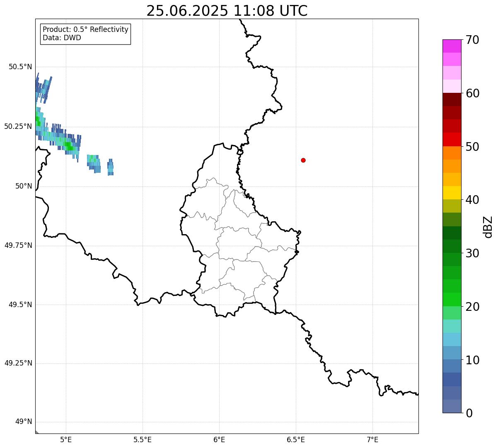The height and width of the screenshot is (448, 498).
Task: Click the "Product: 0.5° Reflectivity" text
Action: (x=85, y=29)
